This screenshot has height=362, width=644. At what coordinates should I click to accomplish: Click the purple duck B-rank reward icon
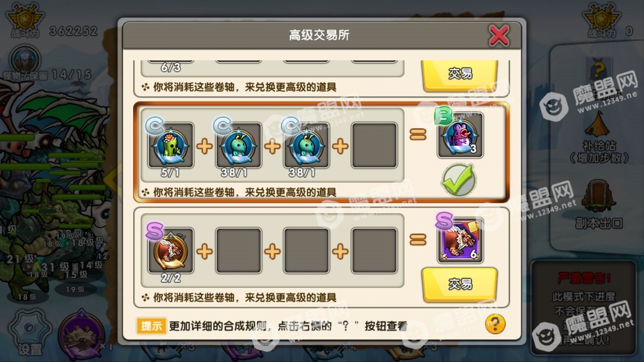(x=460, y=135)
